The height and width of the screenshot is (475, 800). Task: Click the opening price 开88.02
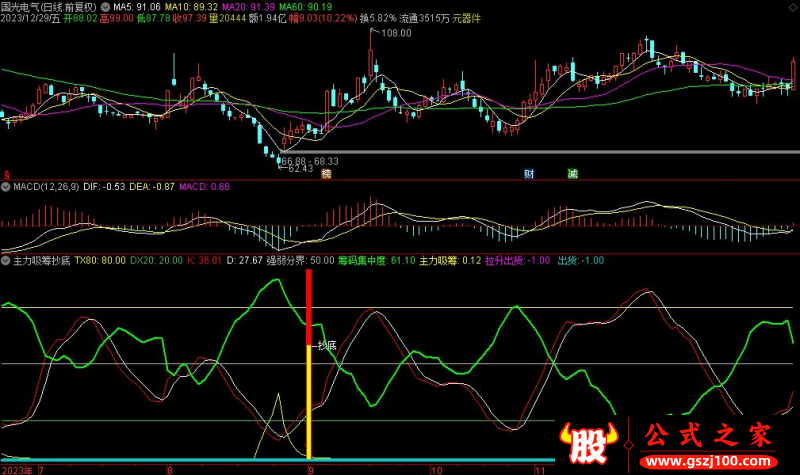80,18
